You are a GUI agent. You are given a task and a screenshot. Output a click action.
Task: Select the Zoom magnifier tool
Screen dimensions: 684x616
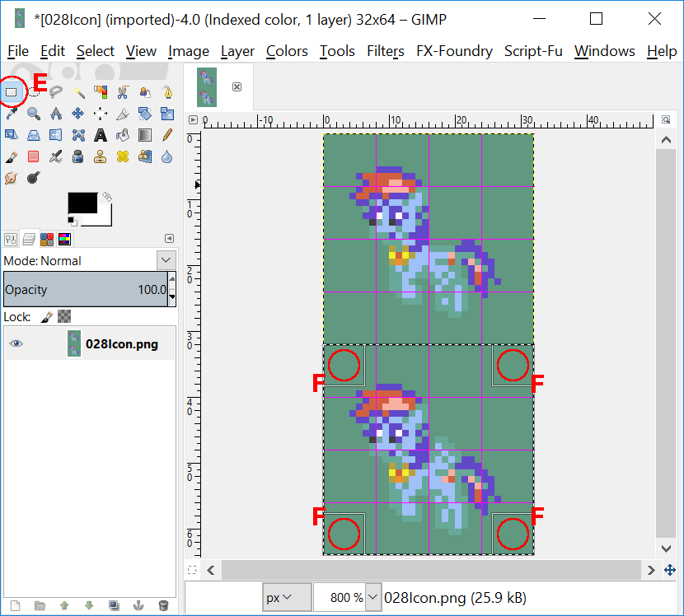[x=34, y=113]
